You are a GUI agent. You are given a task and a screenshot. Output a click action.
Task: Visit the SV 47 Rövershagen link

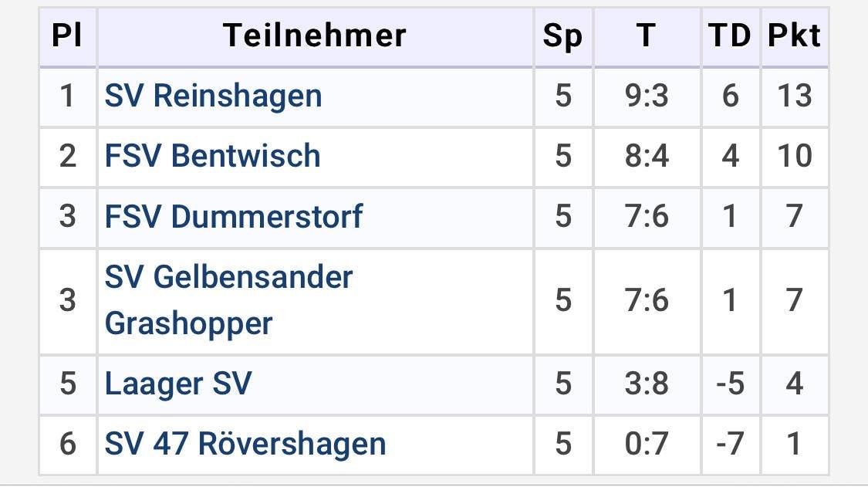(245, 444)
